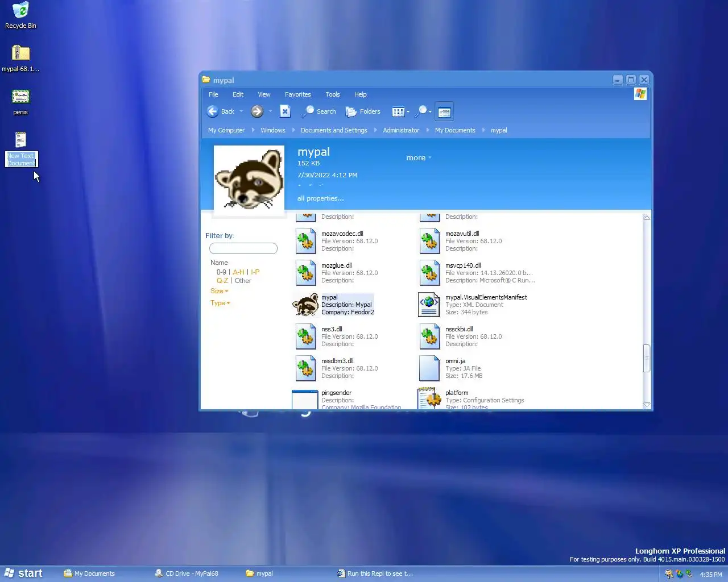This screenshot has width=728, height=582.
Task: Select the msvcp140.dll file icon
Action: tap(429, 273)
